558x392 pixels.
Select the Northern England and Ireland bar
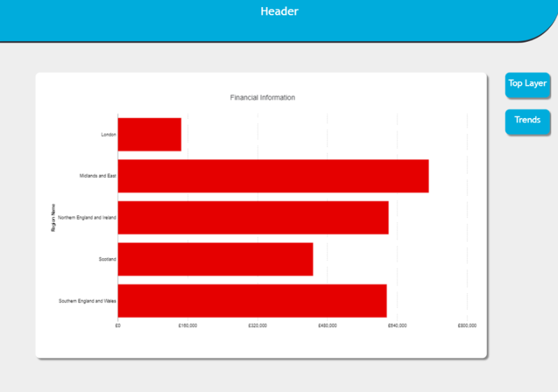[x=252, y=218]
